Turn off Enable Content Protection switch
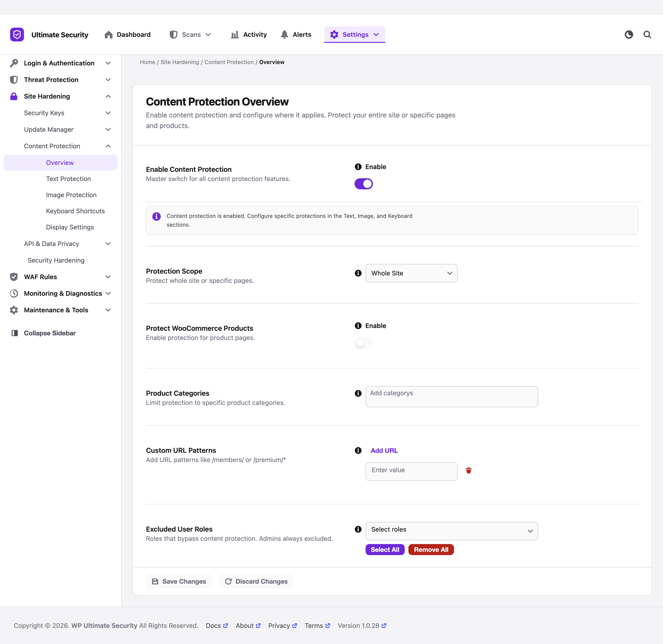 [364, 184]
